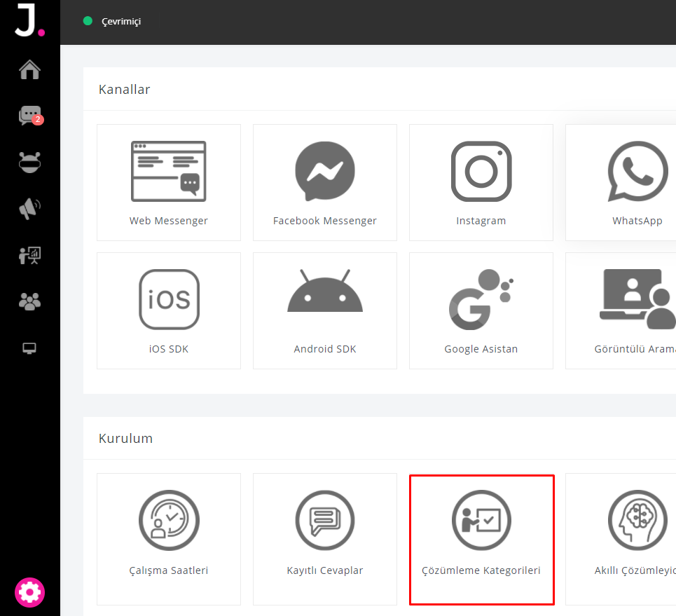Go to the Home sidebar icon
The height and width of the screenshot is (616, 676).
[29, 69]
